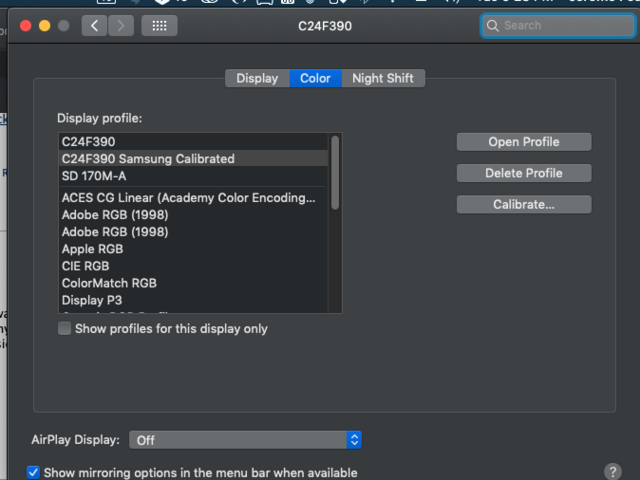This screenshot has width=640, height=480.
Task: Close the window with red button
Action: 26,26
